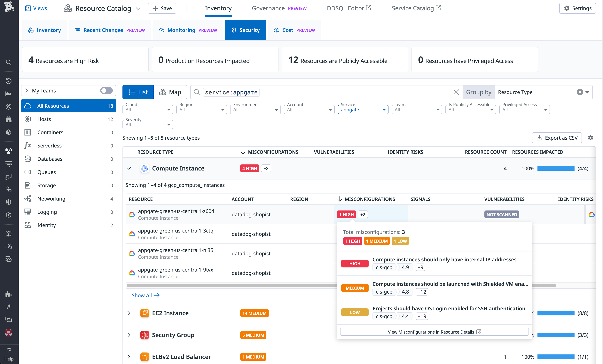Viewport: 603px width, 364px height.
Task: Click the Show All link
Action: pyautogui.click(x=145, y=295)
